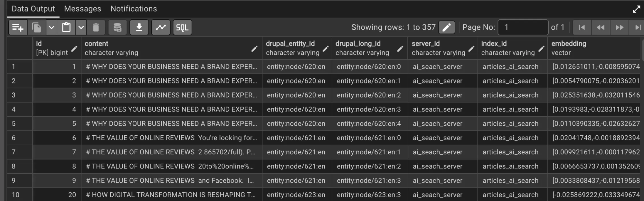Maximize the panel with the diagonal arrow
The image size is (644, 201).
pos(636,9)
